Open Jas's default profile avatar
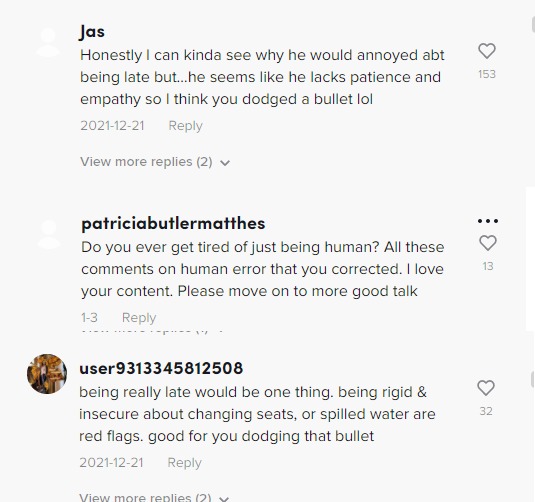 tap(48, 42)
